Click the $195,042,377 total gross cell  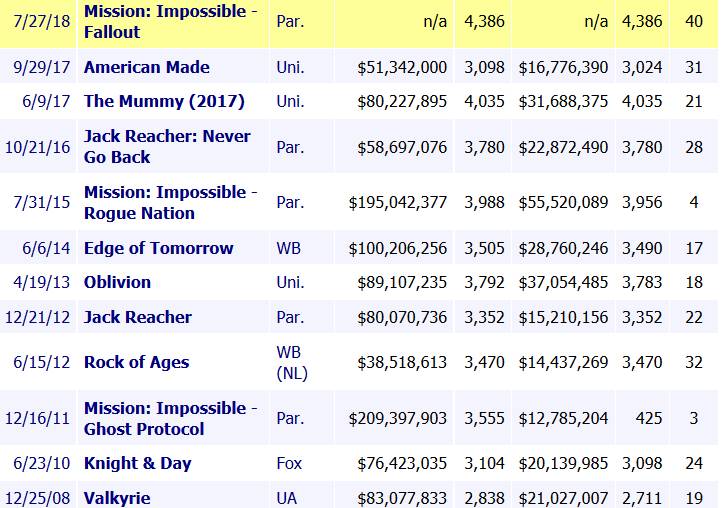tap(397, 203)
